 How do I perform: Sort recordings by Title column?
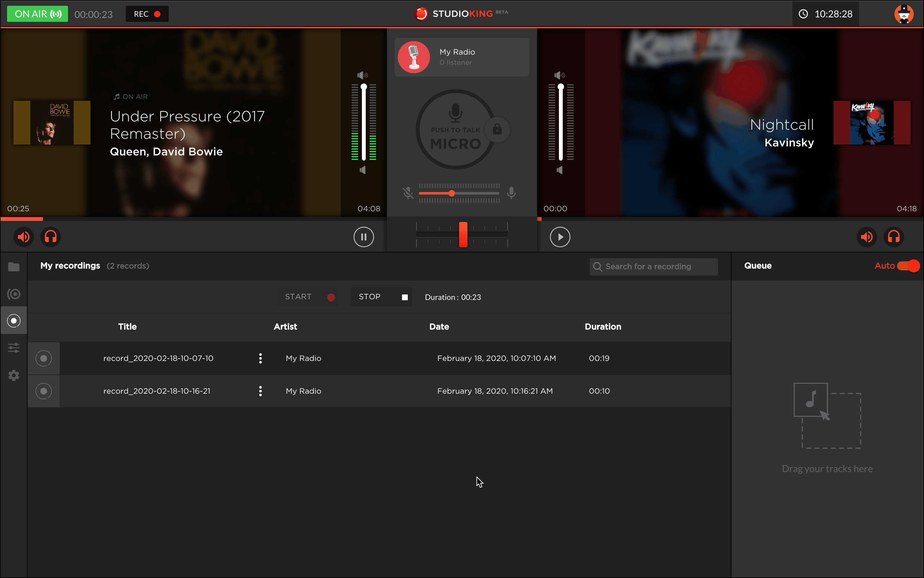click(x=127, y=327)
